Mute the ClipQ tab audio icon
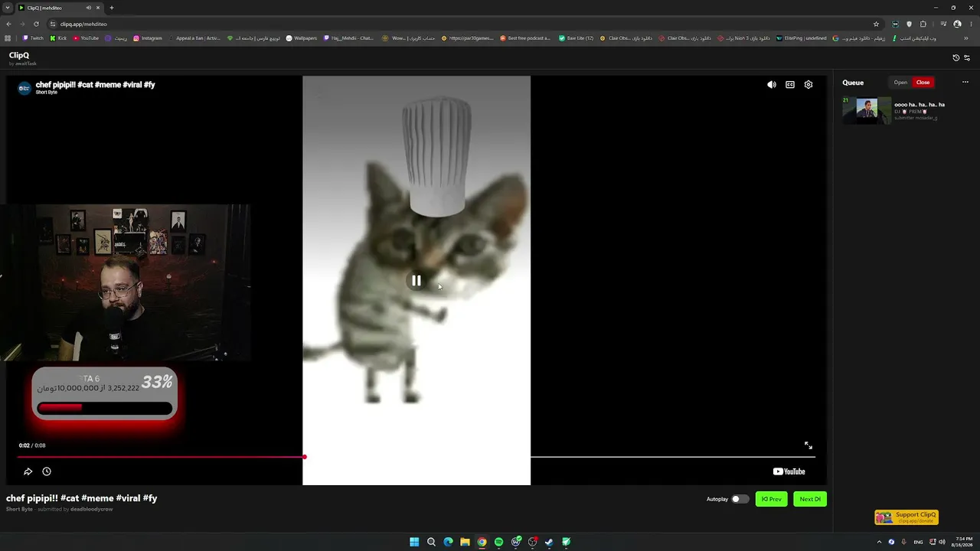This screenshot has width=980, height=551. click(89, 8)
